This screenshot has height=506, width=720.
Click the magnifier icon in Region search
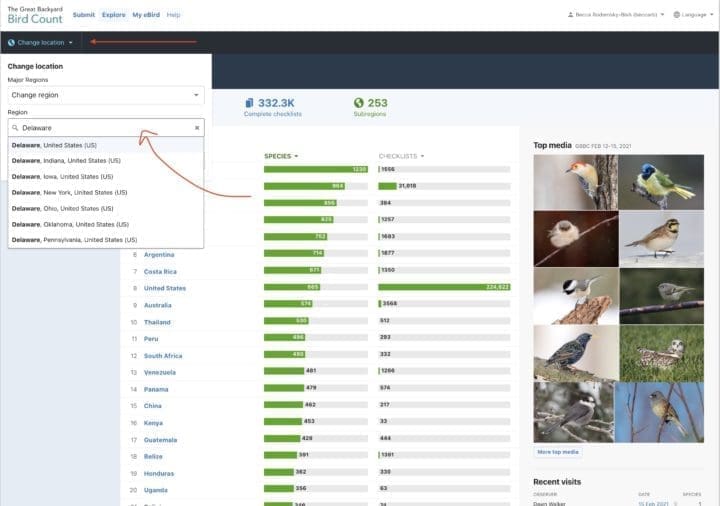pos(16,128)
